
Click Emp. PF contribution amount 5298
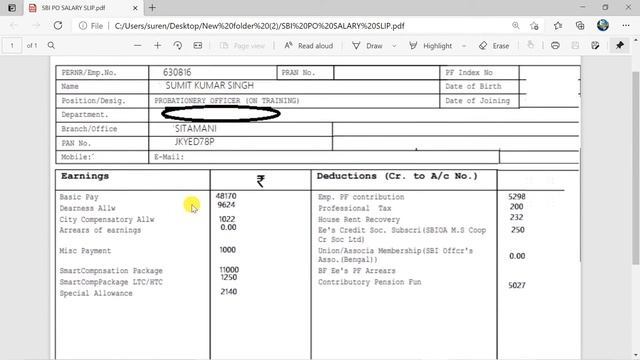(x=517, y=196)
